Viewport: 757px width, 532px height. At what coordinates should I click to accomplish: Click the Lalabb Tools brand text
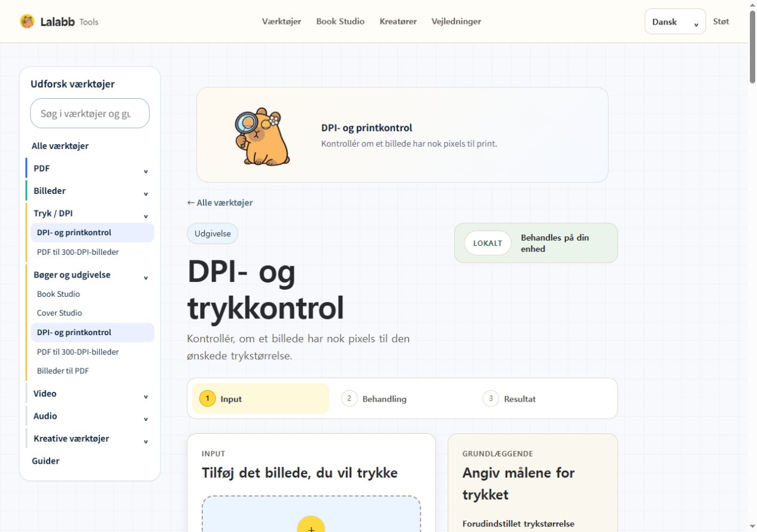69,22
